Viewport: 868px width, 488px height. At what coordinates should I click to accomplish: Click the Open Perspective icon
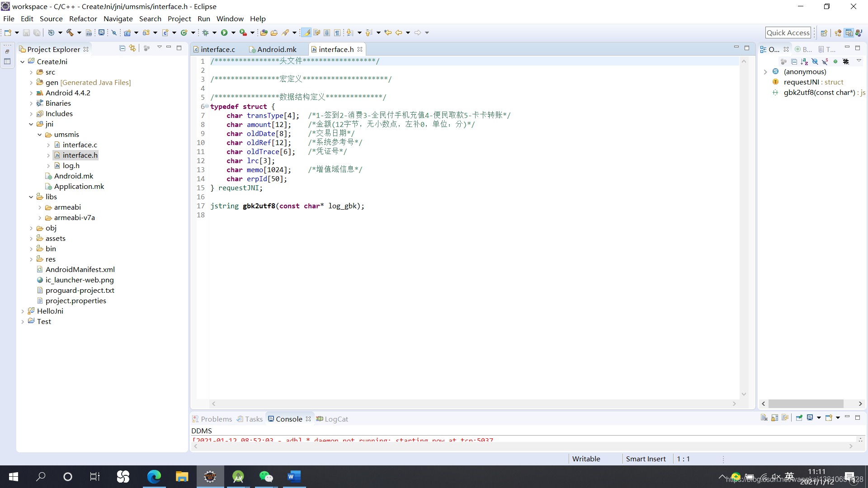(x=824, y=33)
